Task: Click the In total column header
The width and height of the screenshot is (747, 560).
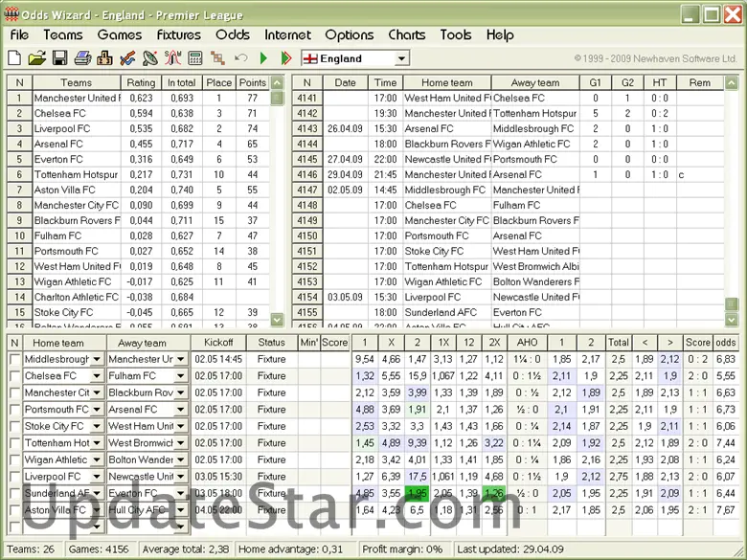Action: click(x=182, y=83)
